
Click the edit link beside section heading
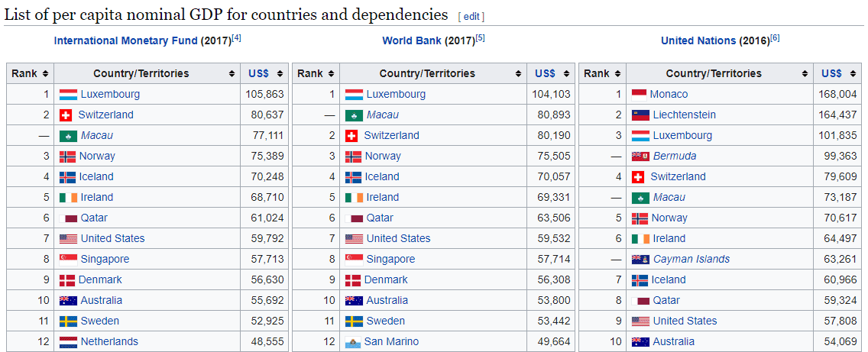pyautogui.click(x=471, y=17)
